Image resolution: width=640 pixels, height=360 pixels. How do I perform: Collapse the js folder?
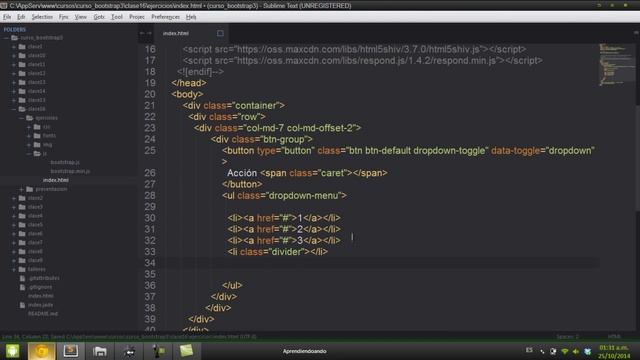(29, 154)
